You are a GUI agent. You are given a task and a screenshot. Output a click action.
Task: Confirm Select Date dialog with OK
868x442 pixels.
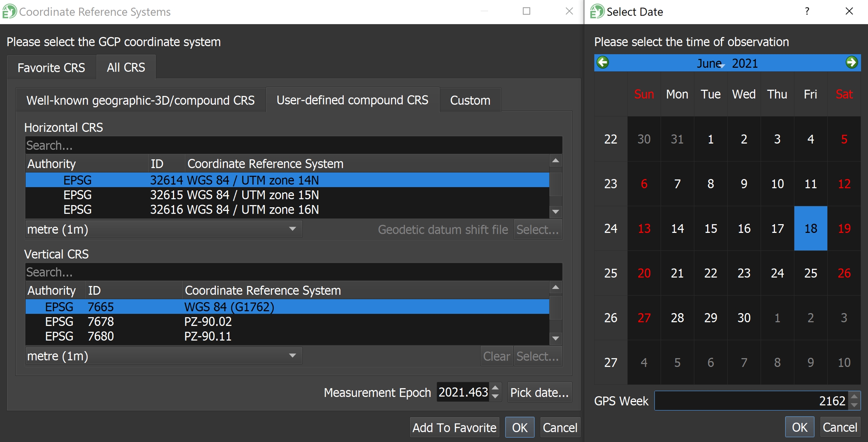click(x=799, y=427)
